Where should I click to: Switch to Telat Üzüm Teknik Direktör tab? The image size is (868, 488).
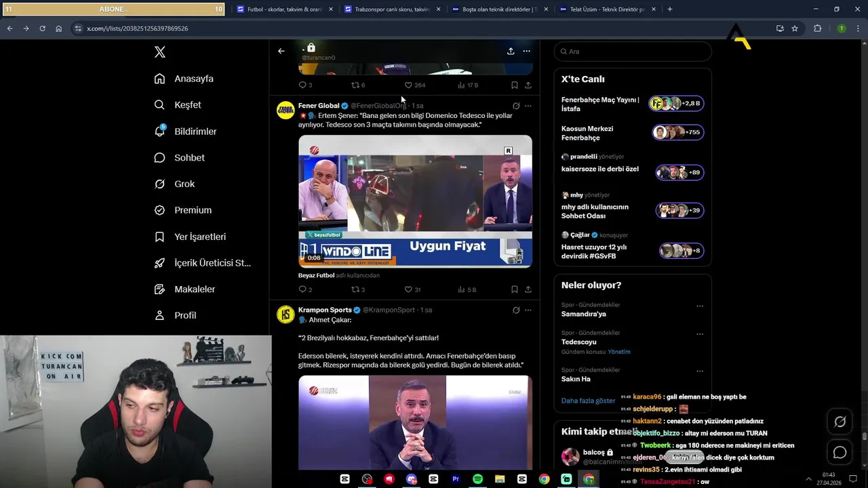[x=608, y=9]
